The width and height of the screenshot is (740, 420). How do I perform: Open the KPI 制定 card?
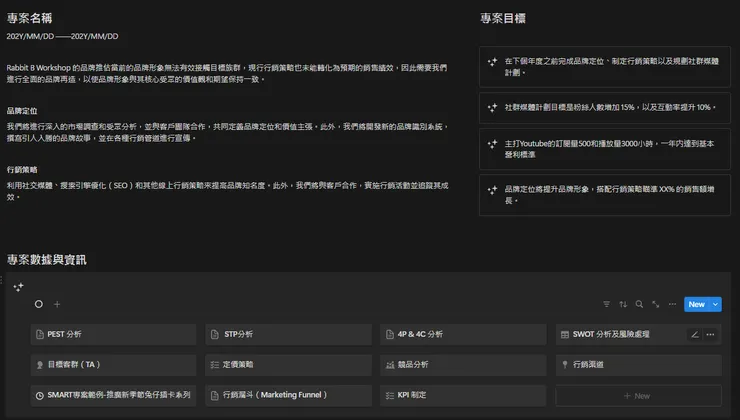tap(463, 395)
